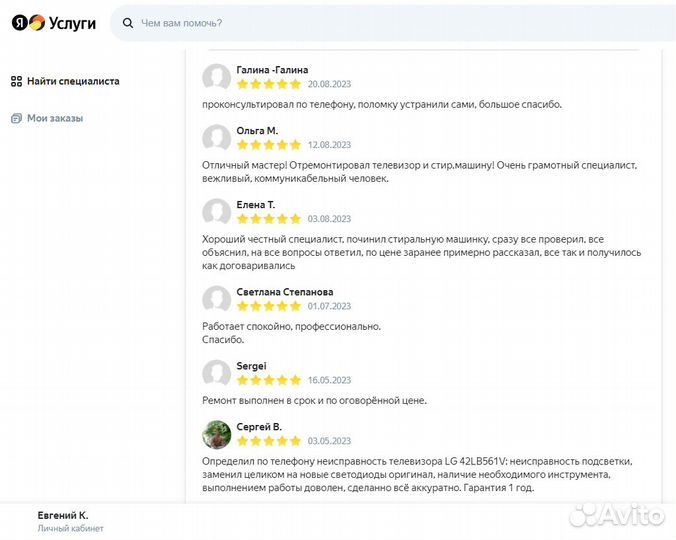
Task: Click the Чем вам помочь search field
Action: [390, 22]
